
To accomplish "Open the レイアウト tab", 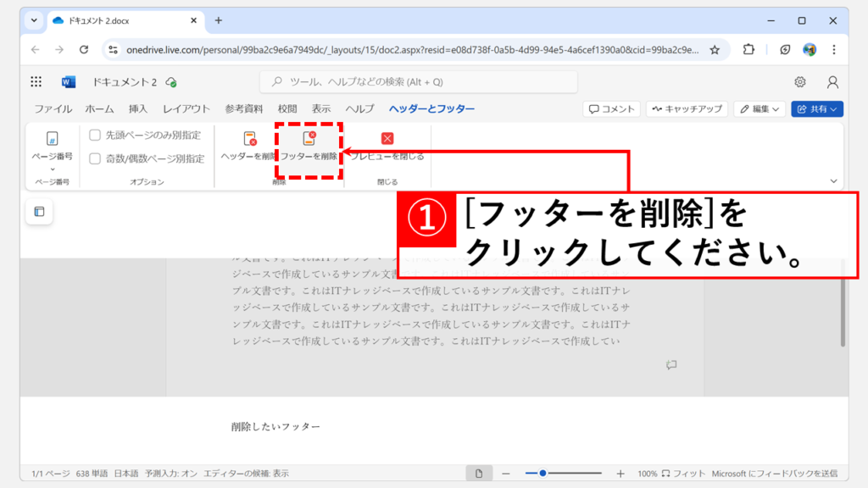I will pyautogui.click(x=186, y=109).
